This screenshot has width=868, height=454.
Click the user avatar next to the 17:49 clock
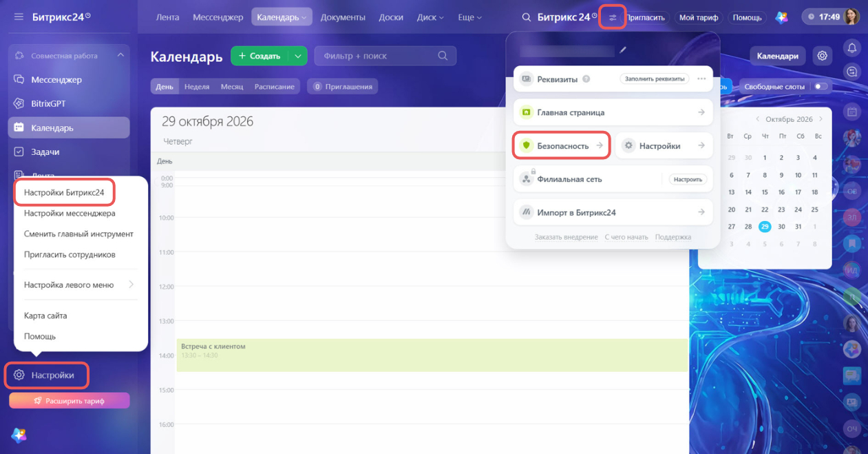click(x=852, y=17)
